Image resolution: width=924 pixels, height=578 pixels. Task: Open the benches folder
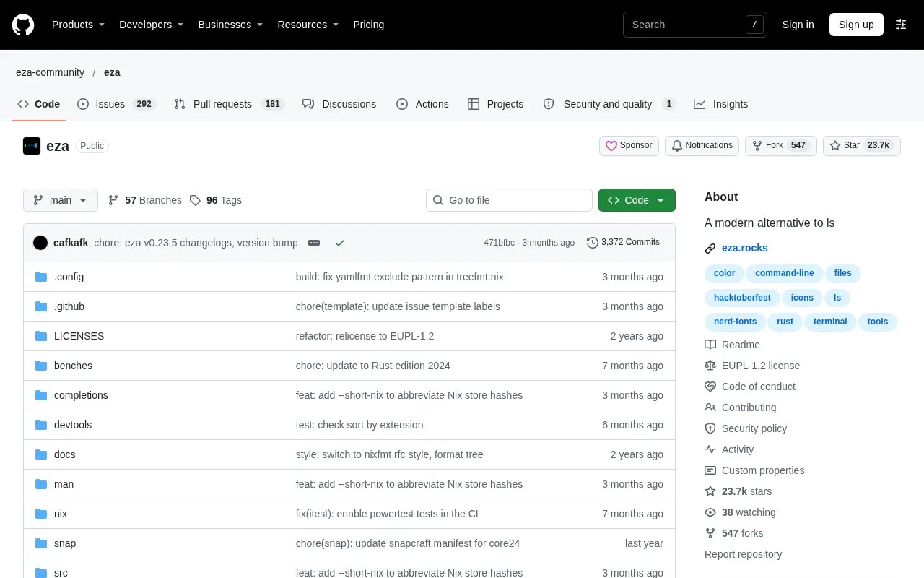pyautogui.click(x=73, y=366)
